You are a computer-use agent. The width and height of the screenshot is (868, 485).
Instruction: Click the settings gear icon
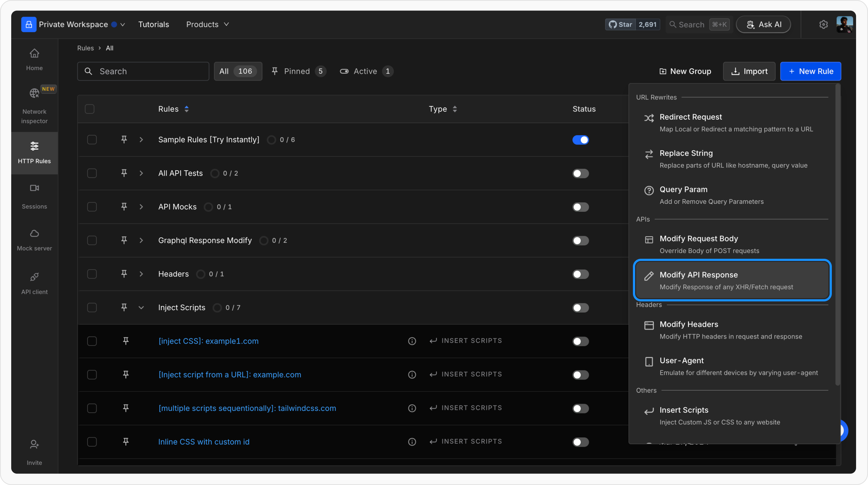824,25
